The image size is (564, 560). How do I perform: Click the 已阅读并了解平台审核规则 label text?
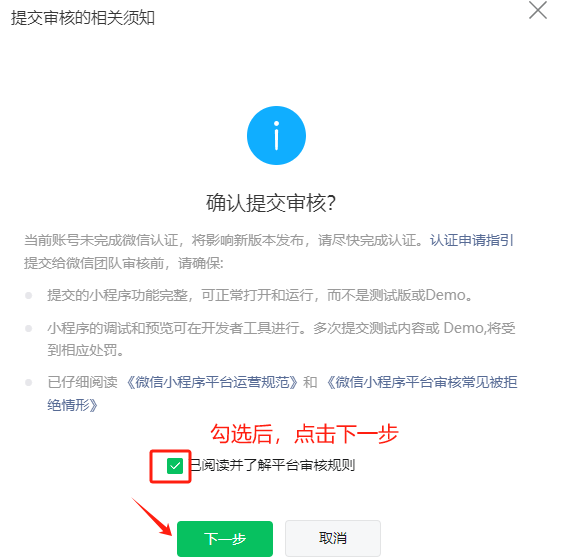pyautogui.click(x=272, y=465)
